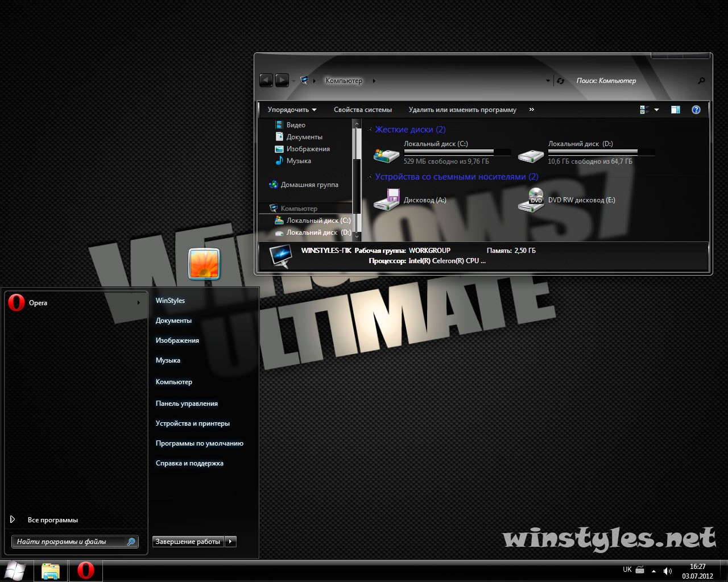Select Видео in navigation pane

pos(296,125)
